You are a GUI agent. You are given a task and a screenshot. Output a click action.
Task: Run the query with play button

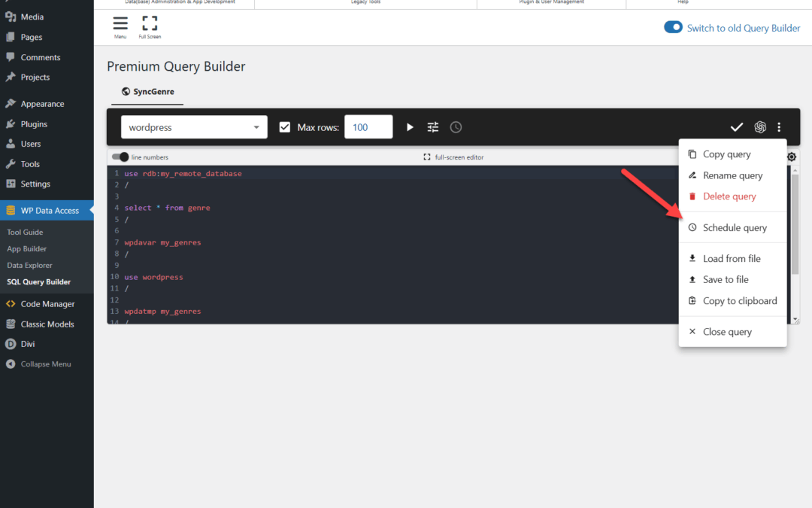coord(410,127)
